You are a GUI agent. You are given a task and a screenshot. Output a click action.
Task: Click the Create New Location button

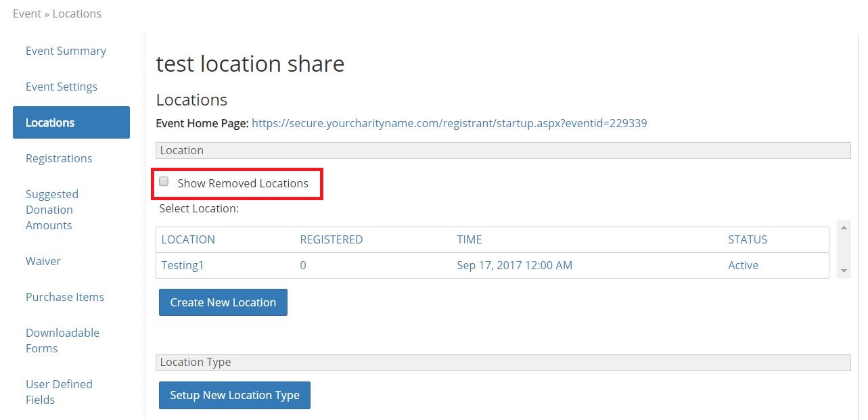223,302
